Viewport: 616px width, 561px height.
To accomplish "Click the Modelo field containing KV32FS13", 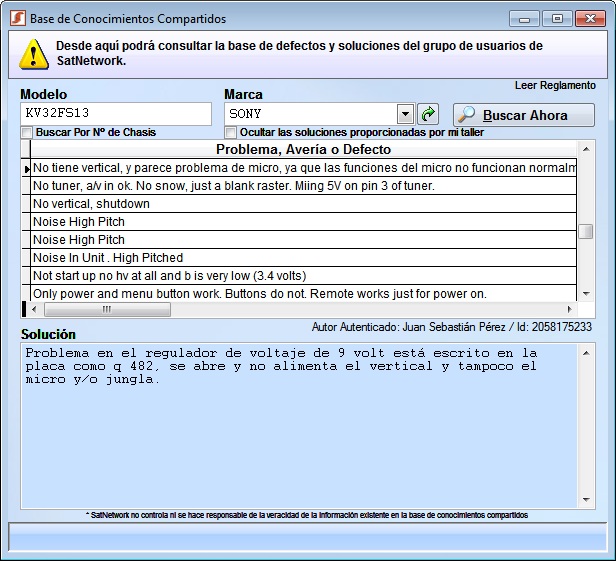I will coord(115,114).
